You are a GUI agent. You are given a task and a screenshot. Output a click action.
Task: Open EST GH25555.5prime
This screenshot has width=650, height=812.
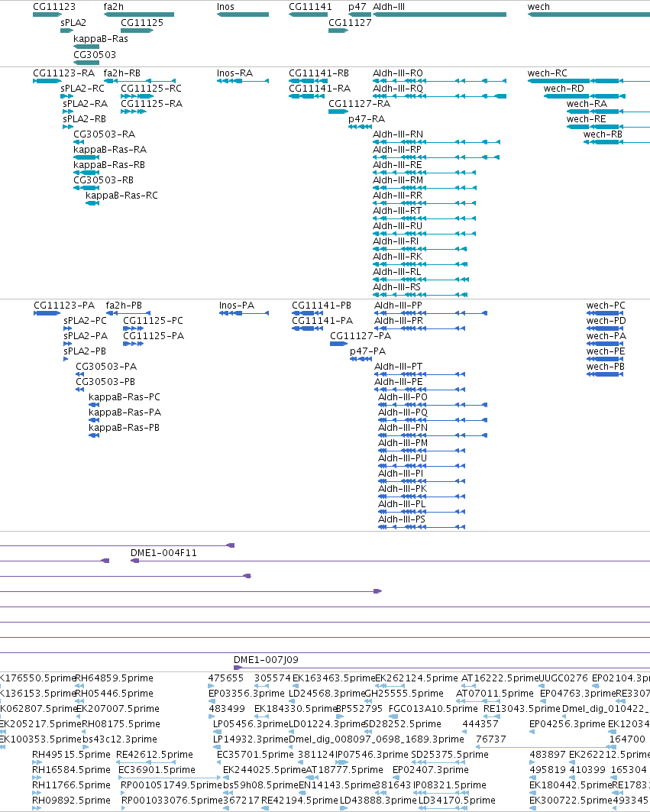[x=404, y=694]
